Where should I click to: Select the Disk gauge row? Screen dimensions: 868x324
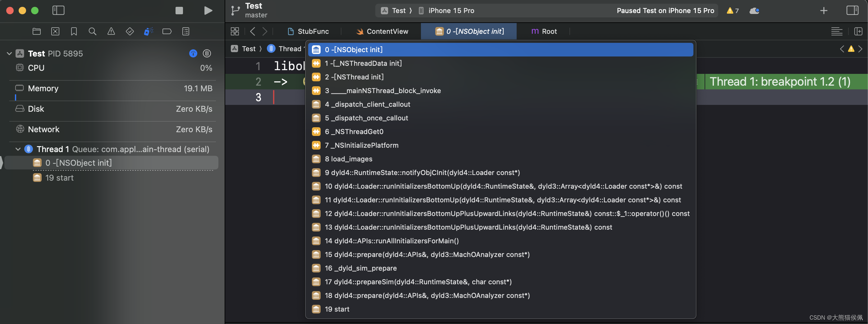114,109
